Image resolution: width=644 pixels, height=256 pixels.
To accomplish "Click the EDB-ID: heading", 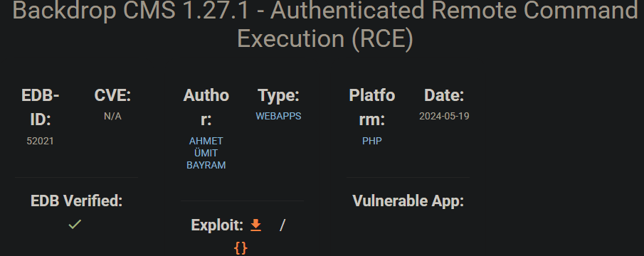I will [x=41, y=108].
